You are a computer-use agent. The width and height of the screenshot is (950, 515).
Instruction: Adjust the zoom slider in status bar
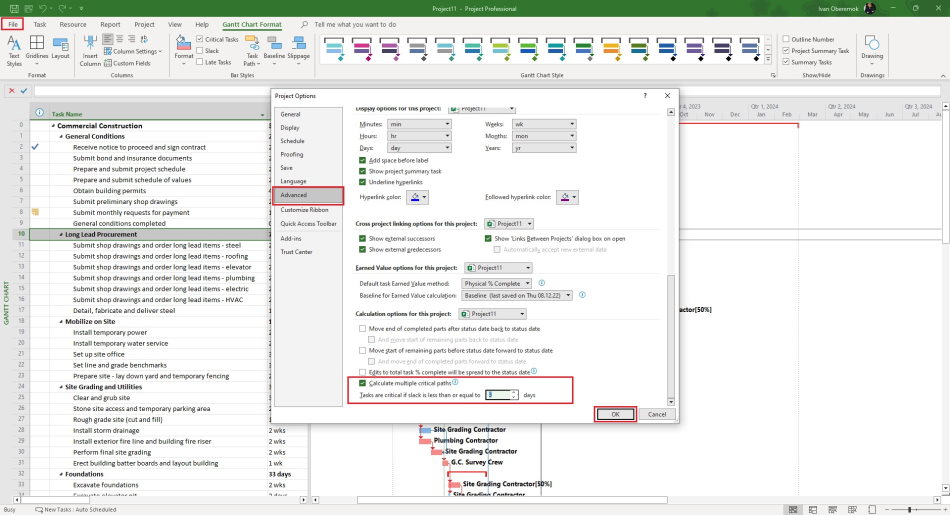909,510
